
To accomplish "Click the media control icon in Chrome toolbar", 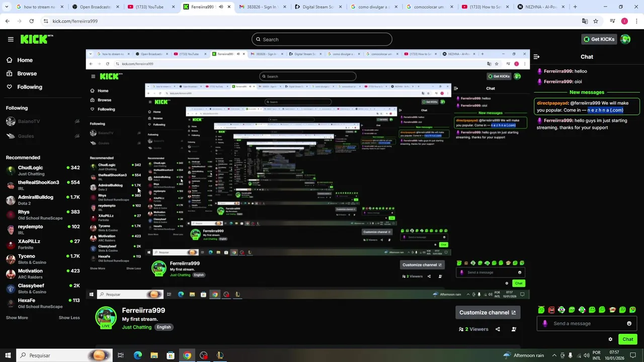I will click(612, 21).
